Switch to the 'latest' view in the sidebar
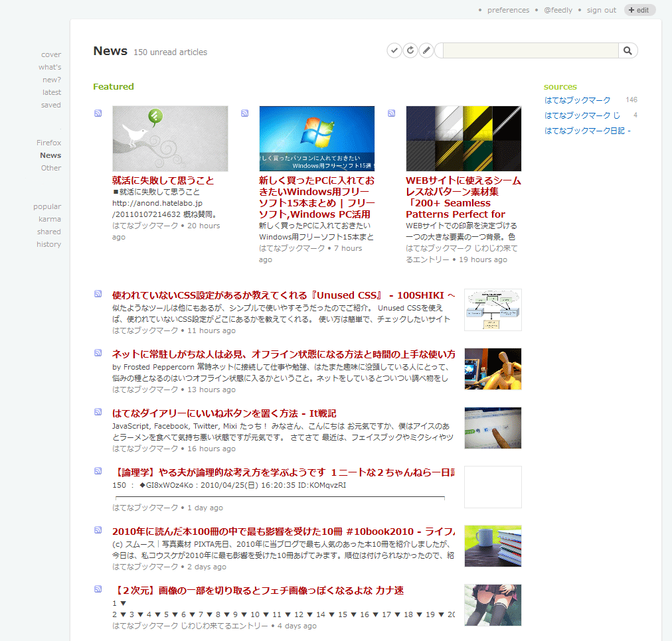 51,92
